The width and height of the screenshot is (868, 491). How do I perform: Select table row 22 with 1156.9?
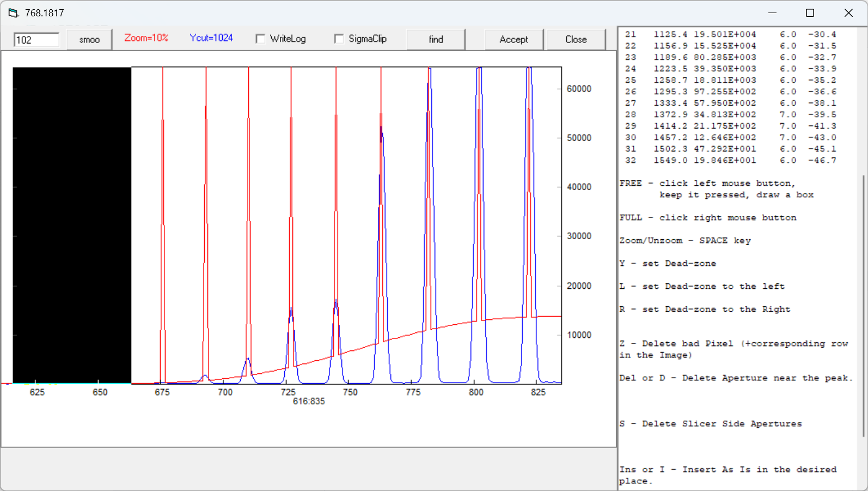pos(730,46)
